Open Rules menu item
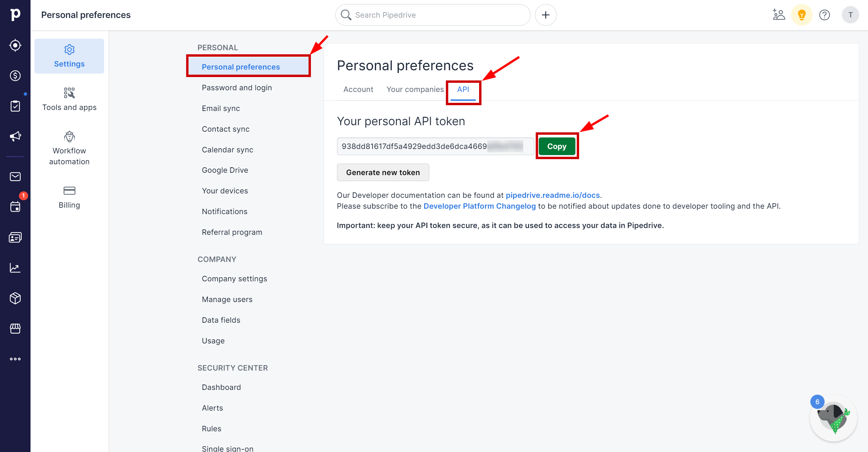This screenshot has height=452, width=868. (212, 429)
